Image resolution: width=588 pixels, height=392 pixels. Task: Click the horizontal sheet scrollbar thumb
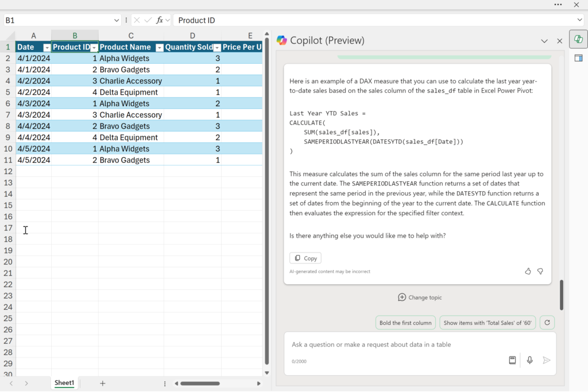(x=200, y=383)
